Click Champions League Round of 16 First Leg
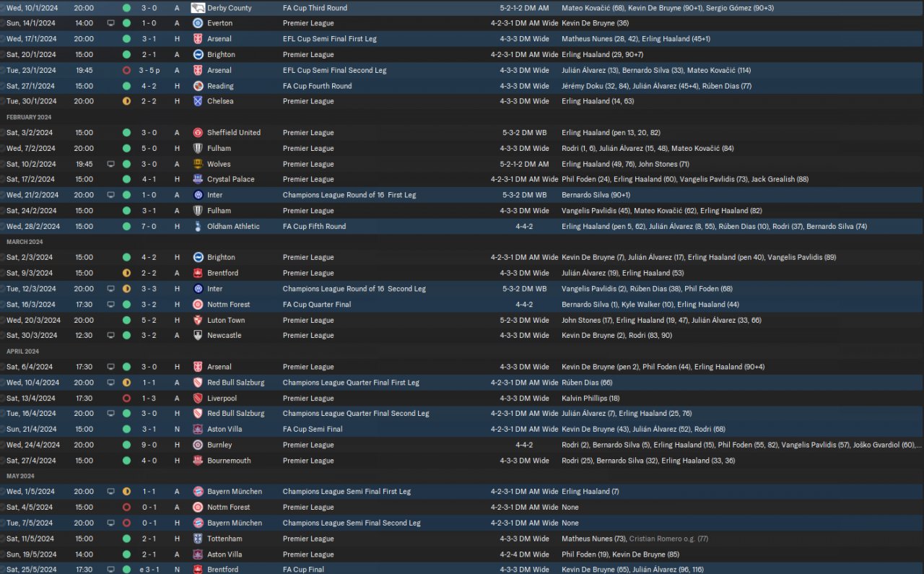The image size is (924, 574). (349, 195)
